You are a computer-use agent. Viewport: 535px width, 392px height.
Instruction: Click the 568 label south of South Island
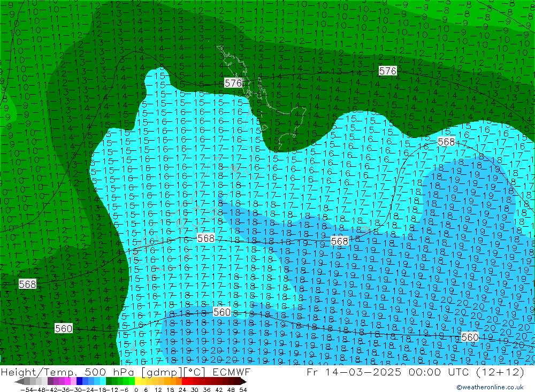tap(206, 238)
